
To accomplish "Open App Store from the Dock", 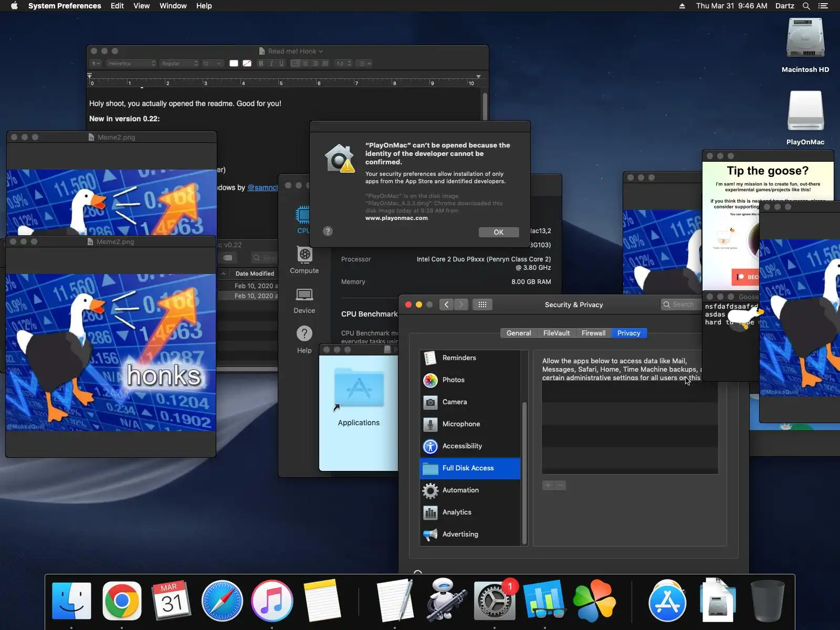I will (x=667, y=601).
